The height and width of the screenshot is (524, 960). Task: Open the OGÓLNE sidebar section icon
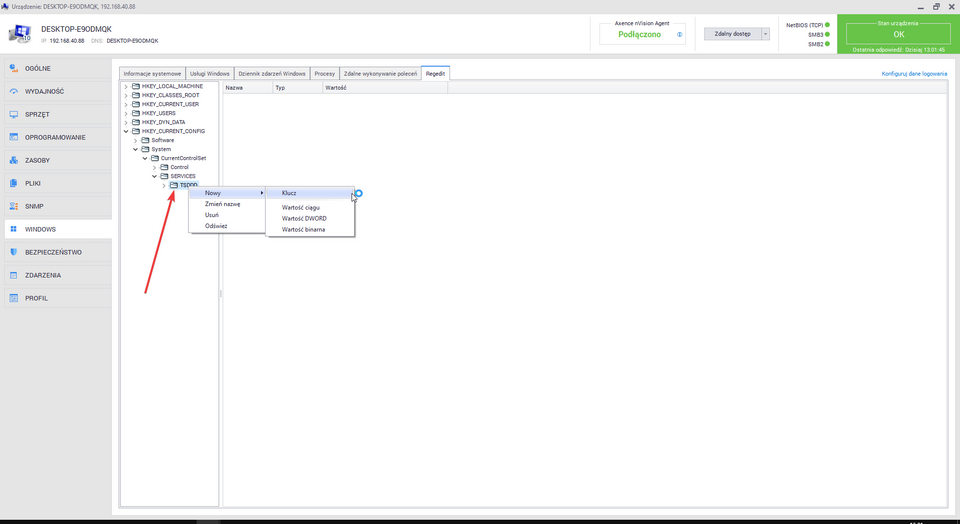click(x=14, y=69)
